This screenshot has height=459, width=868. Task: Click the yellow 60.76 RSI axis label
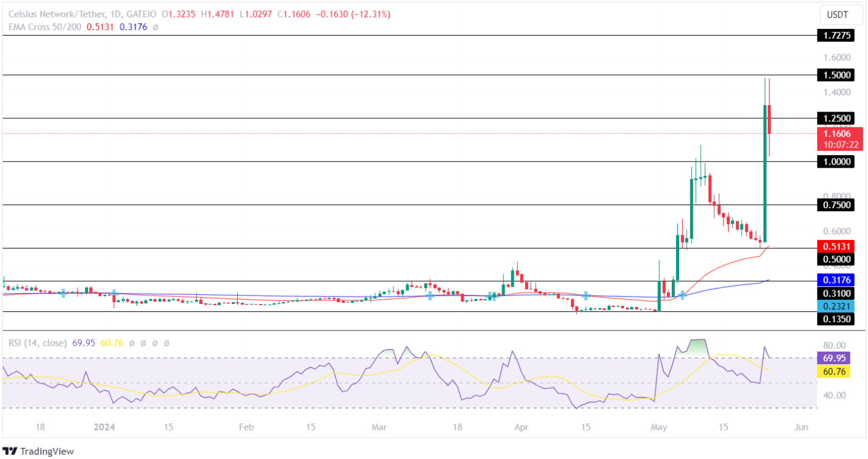[x=833, y=371]
